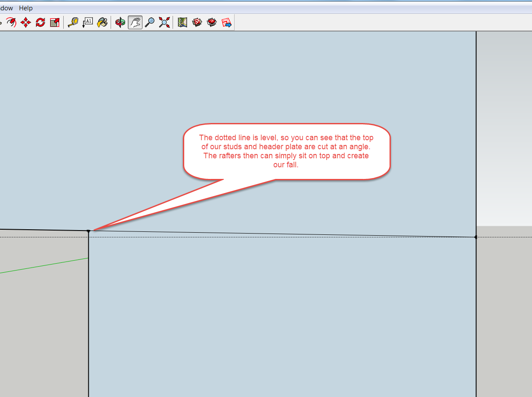Select the Offset tool
This screenshot has height=397, width=532.
pos(11,22)
